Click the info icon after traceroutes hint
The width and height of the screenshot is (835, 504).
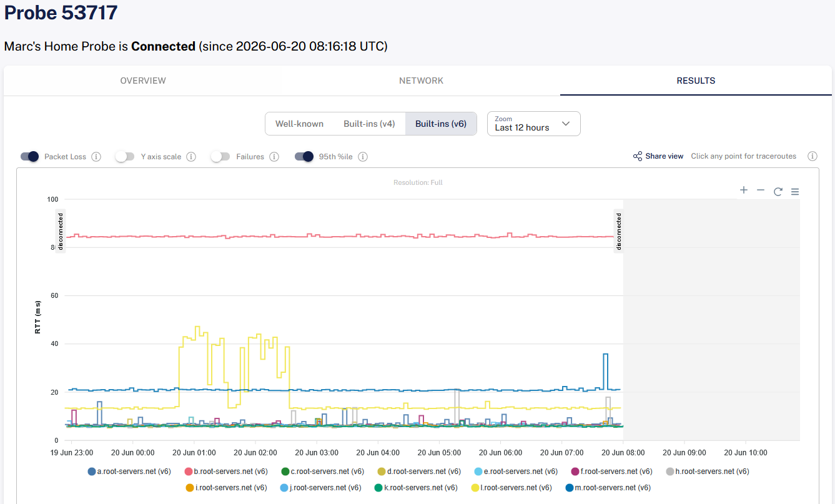(x=812, y=156)
